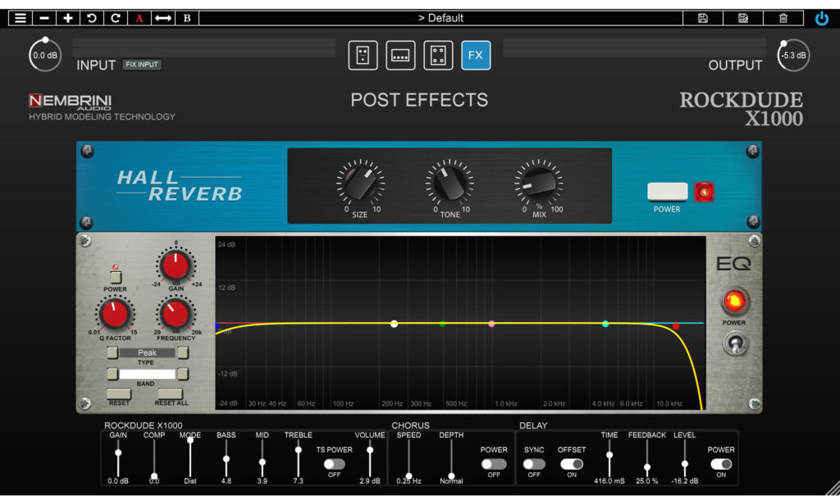This screenshot has width=840, height=504.
Task: Toggle the EQ band POWER button
Action: [x=115, y=277]
